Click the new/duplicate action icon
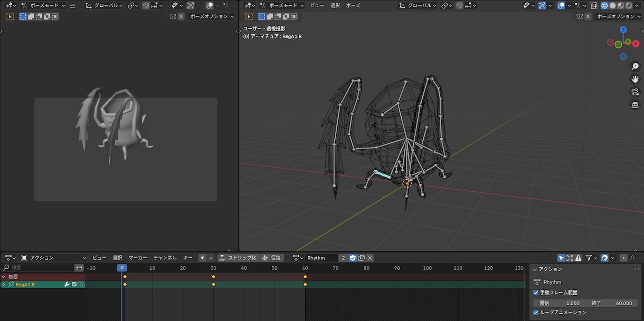644x321 pixels. pos(362,258)
